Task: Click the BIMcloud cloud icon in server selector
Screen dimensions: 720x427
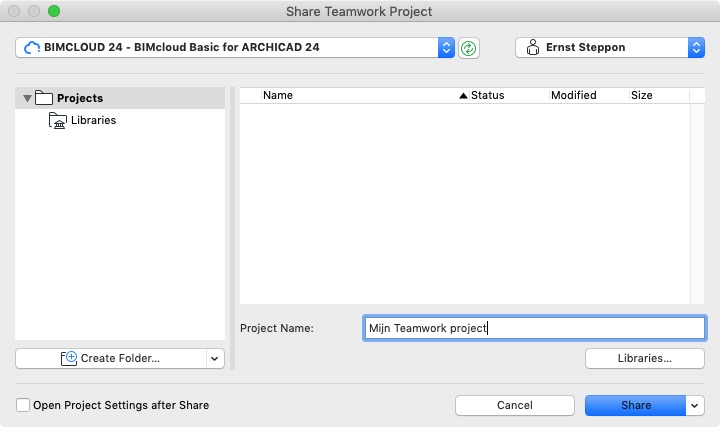Action: coord(32,47)
